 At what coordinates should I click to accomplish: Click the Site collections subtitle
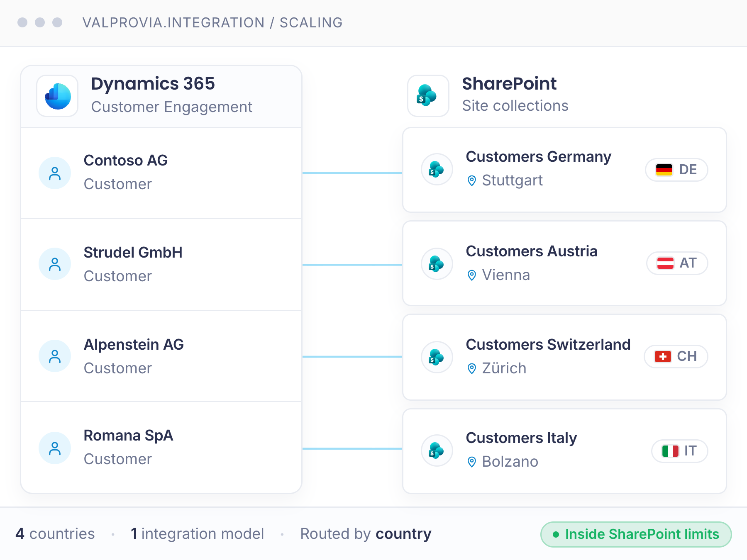tap(515, 106)
